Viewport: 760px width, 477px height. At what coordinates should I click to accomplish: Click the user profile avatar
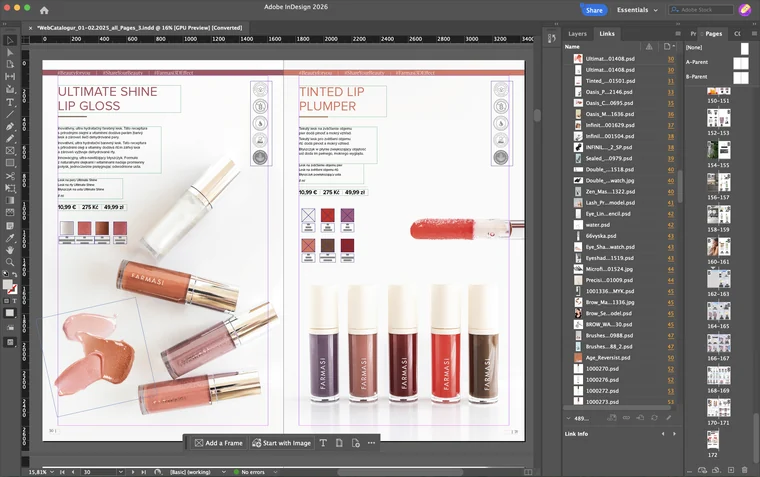click(x=744, y=10)
